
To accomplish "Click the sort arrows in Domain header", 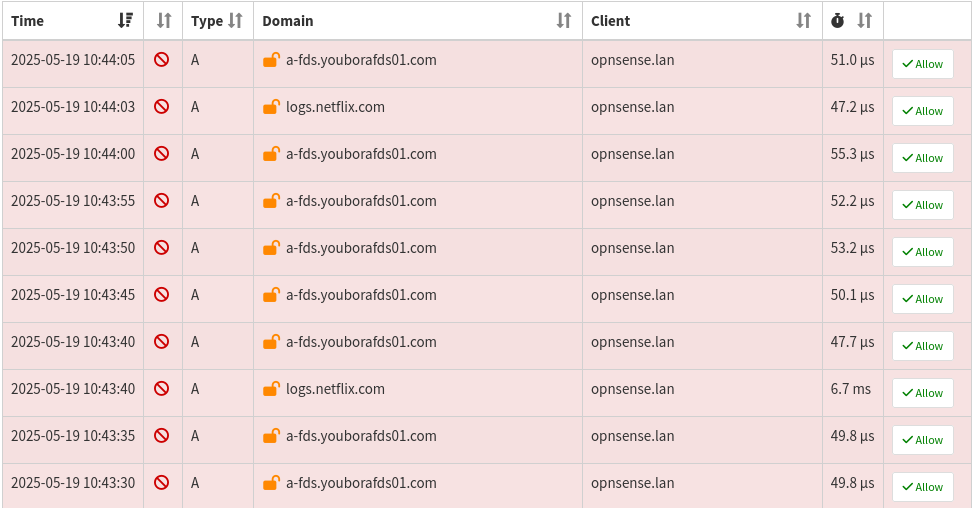I will coord(564,20).
